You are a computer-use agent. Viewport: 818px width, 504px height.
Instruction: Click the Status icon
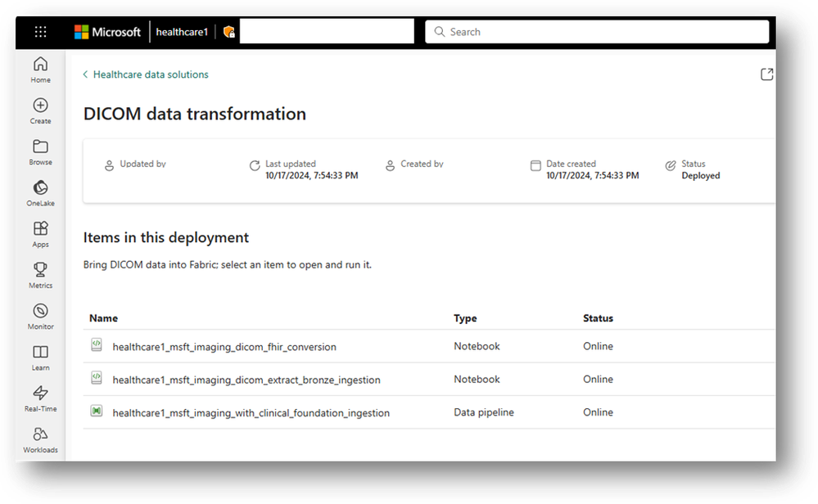(x=671, y=166)
